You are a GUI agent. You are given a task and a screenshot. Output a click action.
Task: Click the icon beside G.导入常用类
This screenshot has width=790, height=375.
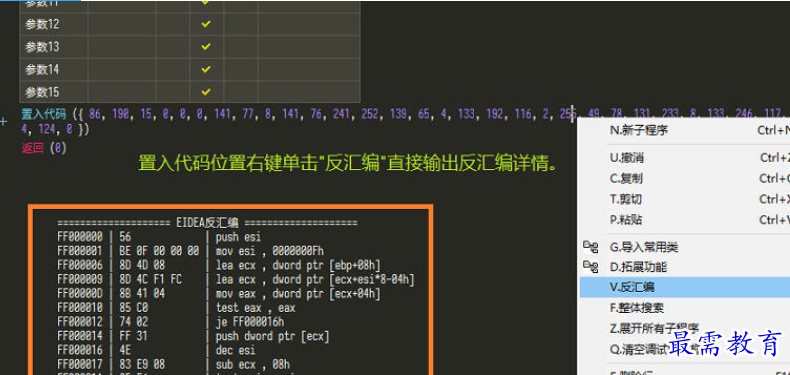pos(590,246)
